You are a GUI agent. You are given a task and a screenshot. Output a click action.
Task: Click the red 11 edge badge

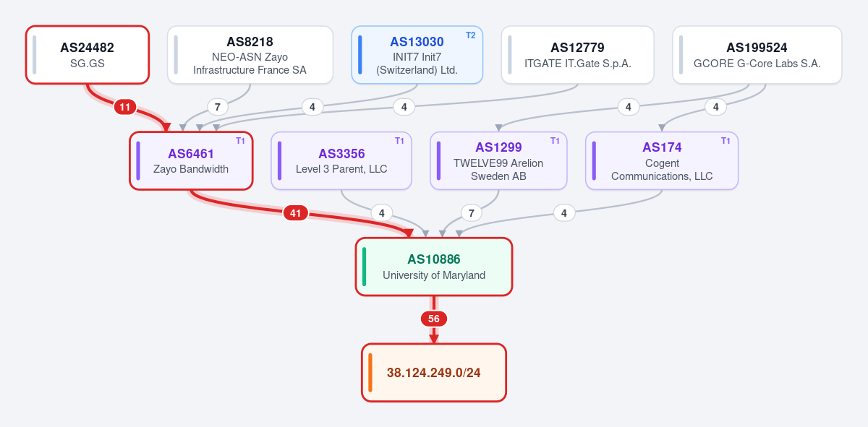pyautogui.click(x=125, y=107)
